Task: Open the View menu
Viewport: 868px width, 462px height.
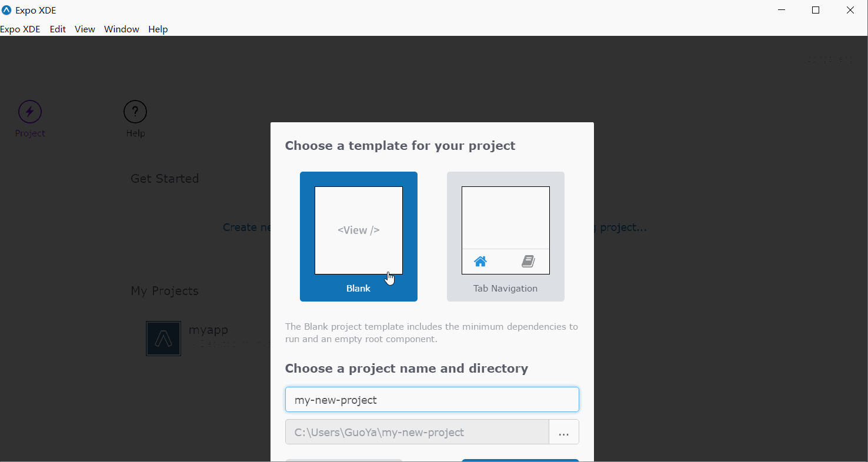Action: 85,29
